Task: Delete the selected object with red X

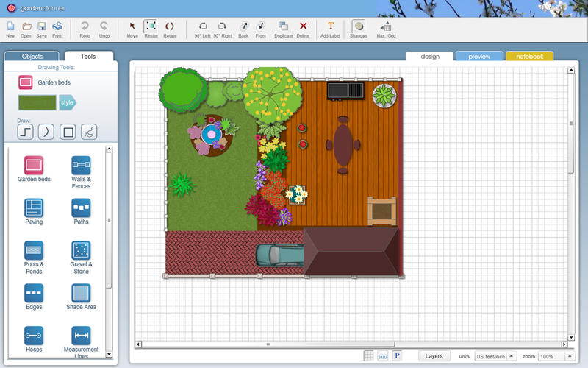Action: pyautogui.click(x=303, y=28)
